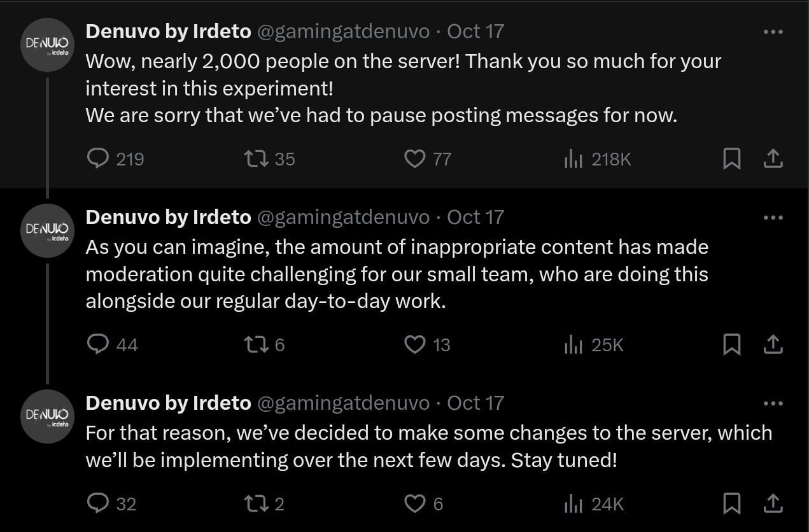
Task: View analytics showing 25K views
Action: [x=573, y=344]
